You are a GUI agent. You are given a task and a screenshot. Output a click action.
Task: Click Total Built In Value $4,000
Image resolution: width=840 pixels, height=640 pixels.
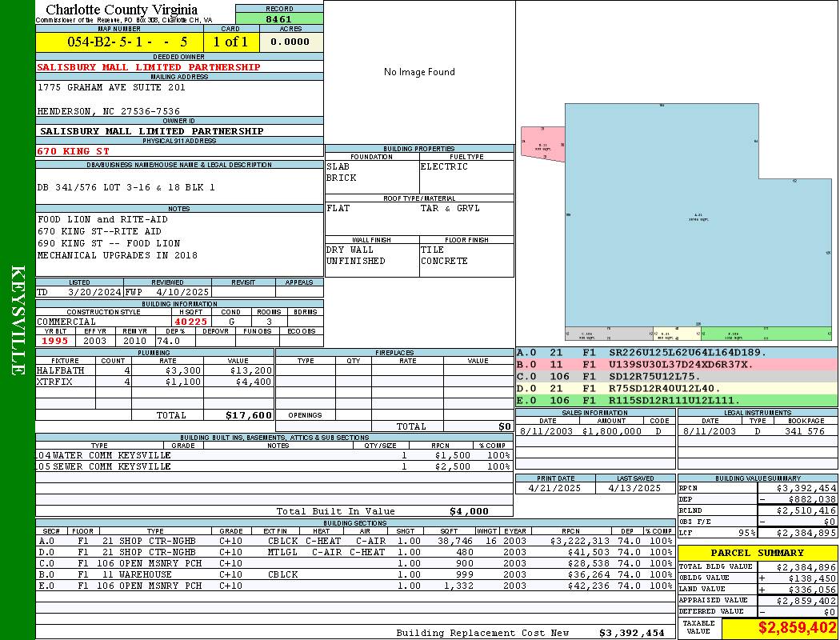coord(470,511)
